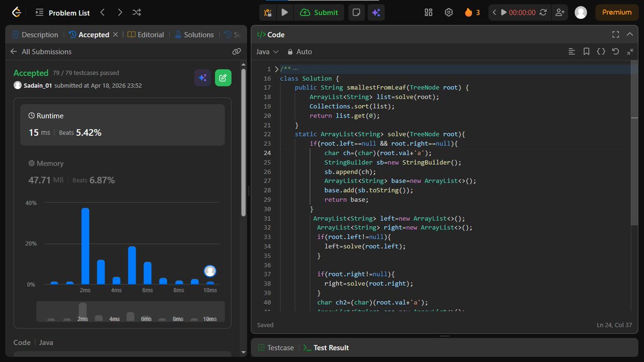Bookmark the code with bookmark icon
644x362 pixels.
pyautogui.click(x=587, y=51)
